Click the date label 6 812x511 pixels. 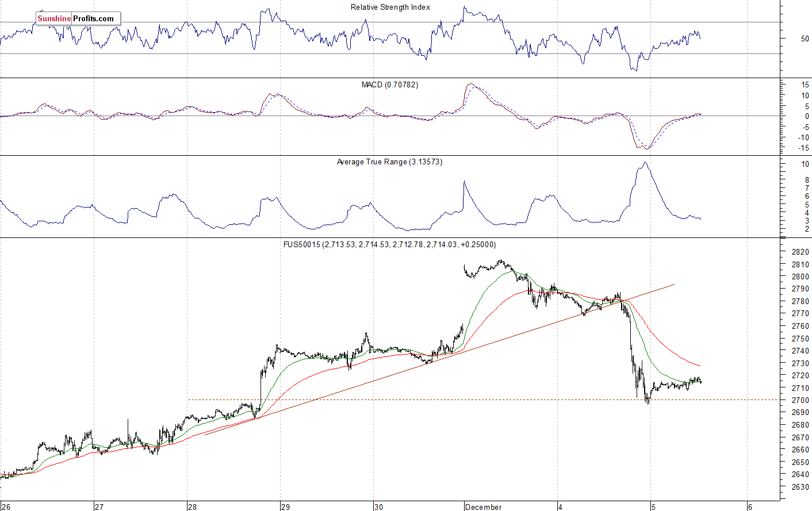(x=749, y=507)
